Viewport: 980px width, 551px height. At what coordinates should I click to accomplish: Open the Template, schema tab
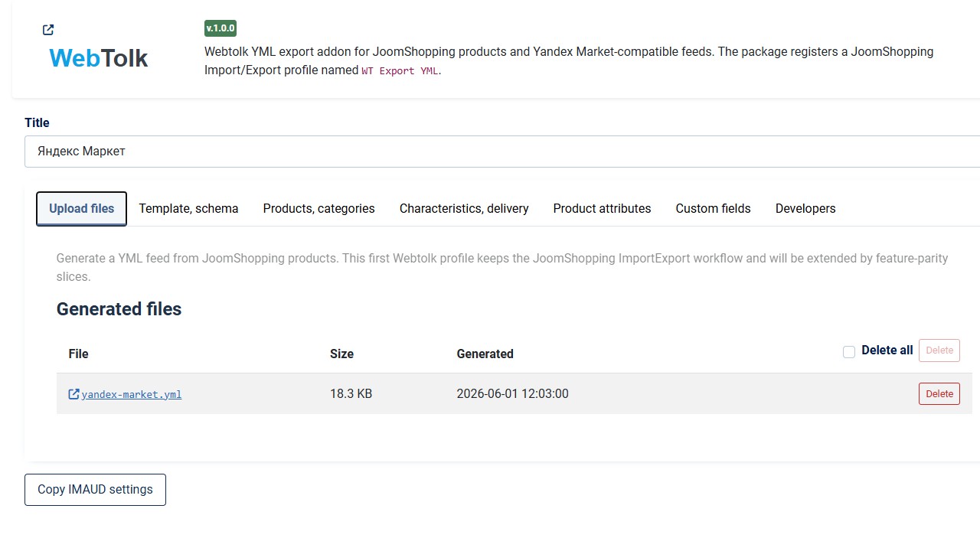pyautogui.click(x=188, y=208)
